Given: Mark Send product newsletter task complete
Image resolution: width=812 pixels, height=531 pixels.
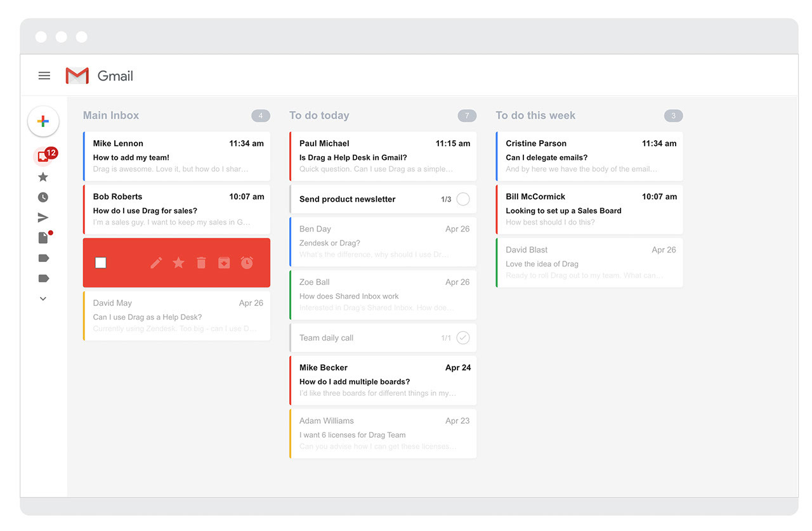Looking at the screenshot, I should pyautogui.click(x=463, y=199).
